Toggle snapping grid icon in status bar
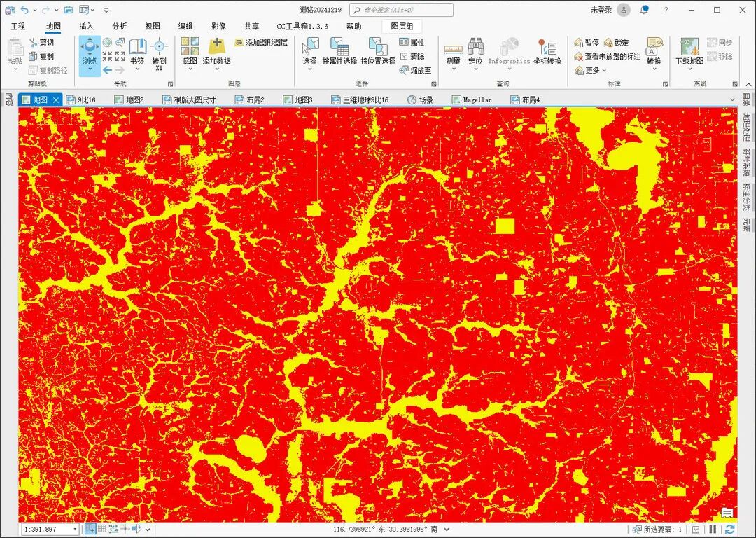 pos(90,529)
